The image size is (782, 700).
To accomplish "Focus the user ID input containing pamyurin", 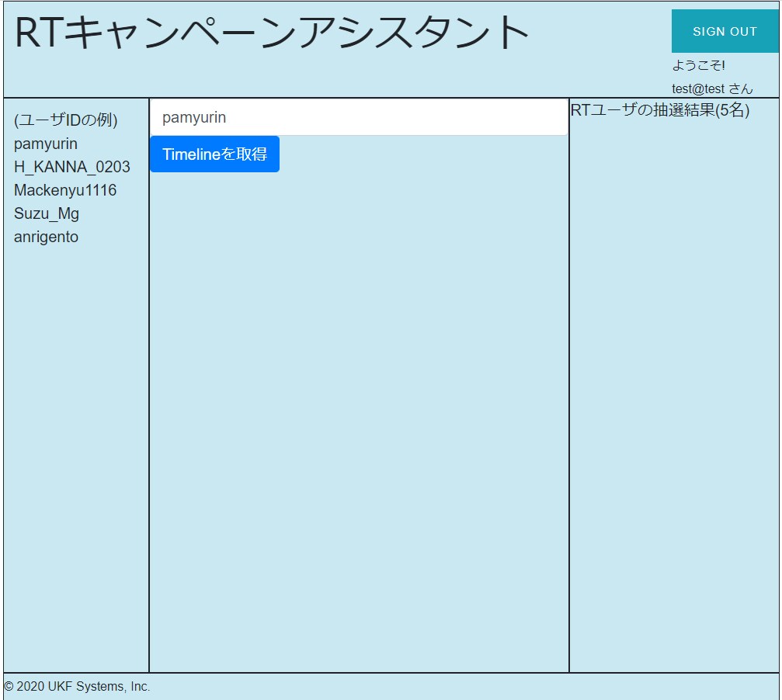I will 359,117.
